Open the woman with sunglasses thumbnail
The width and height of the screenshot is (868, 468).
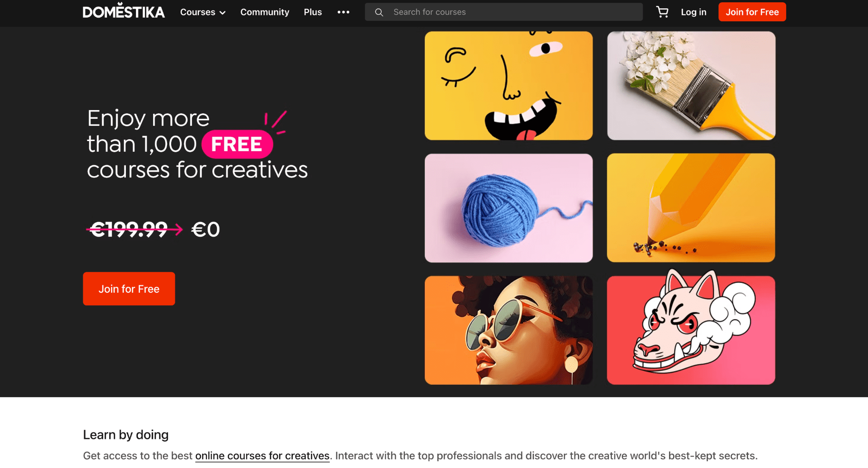pyautogui.click(x=508, y=330)
